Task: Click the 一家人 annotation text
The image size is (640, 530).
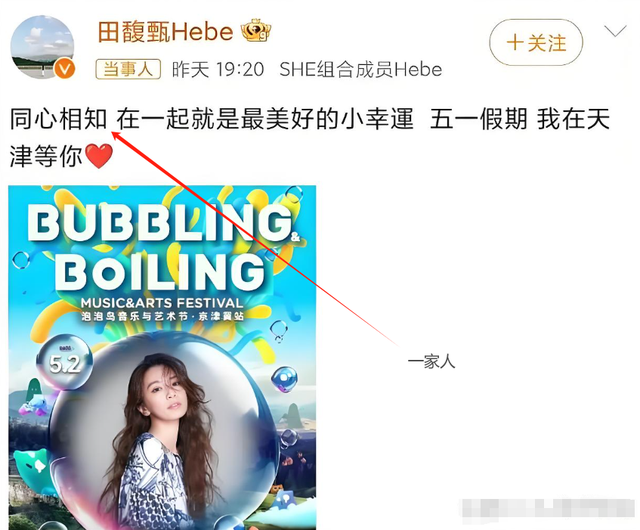Action: coord(431,362)
